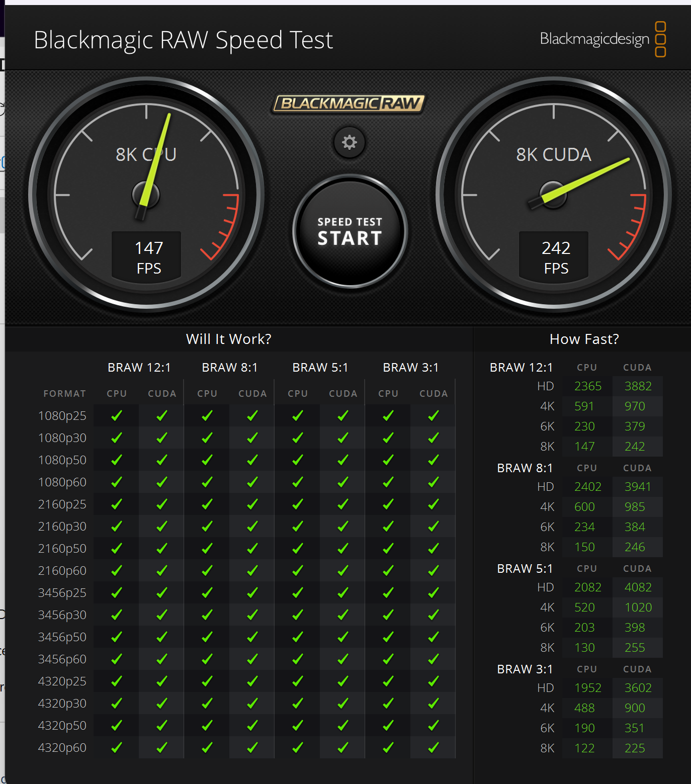Click the 8K CPU gauge needle hub
Screen dimensions: 691x784
pyautogui.click(x=146, y=195)
